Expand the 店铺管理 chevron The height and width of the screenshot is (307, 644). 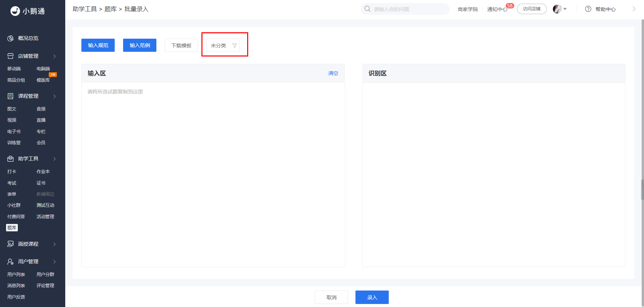[54, 56]
